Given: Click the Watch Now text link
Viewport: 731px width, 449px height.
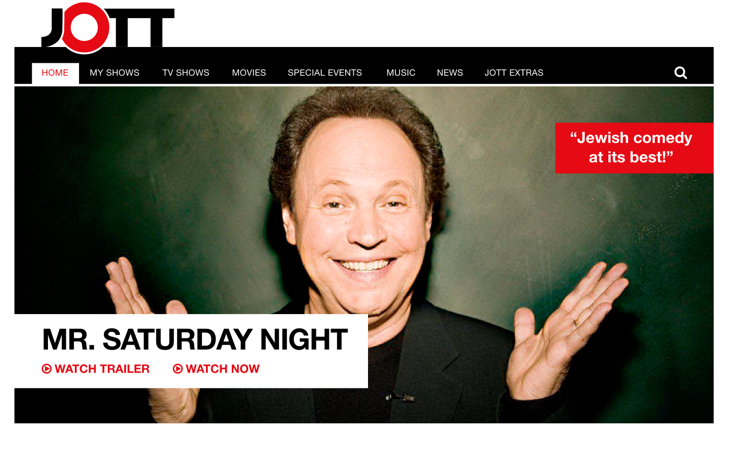Looking at the screenshot, I should coord(222,369).
